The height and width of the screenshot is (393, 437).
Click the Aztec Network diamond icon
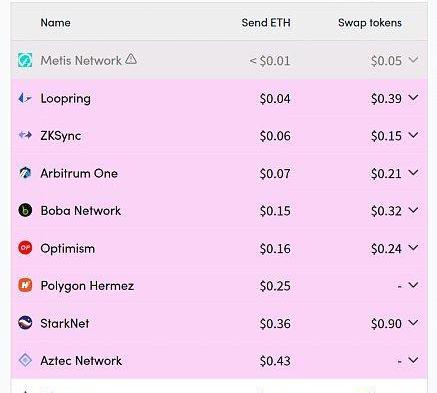tap(25, 360)
